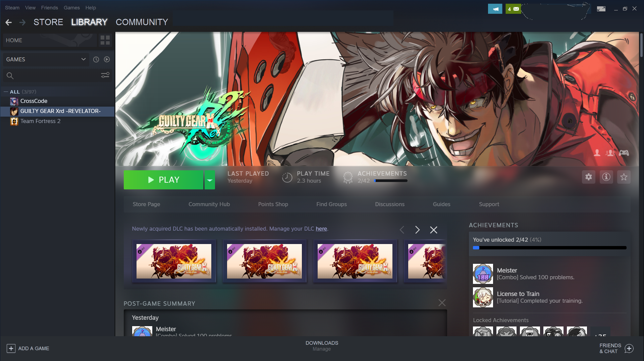This screenshot has width=644, height=361.
Task: Go back with the left arrow
Action: [9, 22]
